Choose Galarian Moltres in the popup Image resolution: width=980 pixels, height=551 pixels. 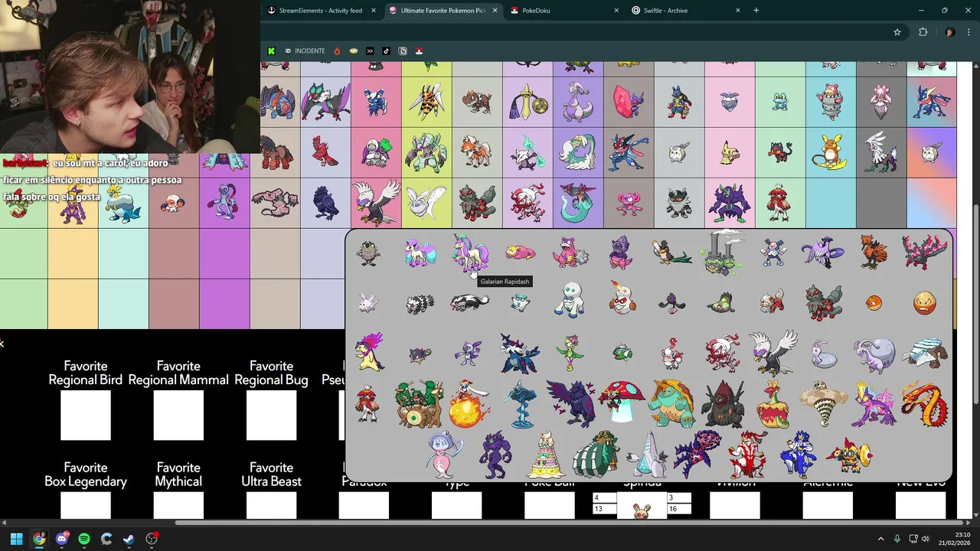pyautogui.click(x=925, y=253)
